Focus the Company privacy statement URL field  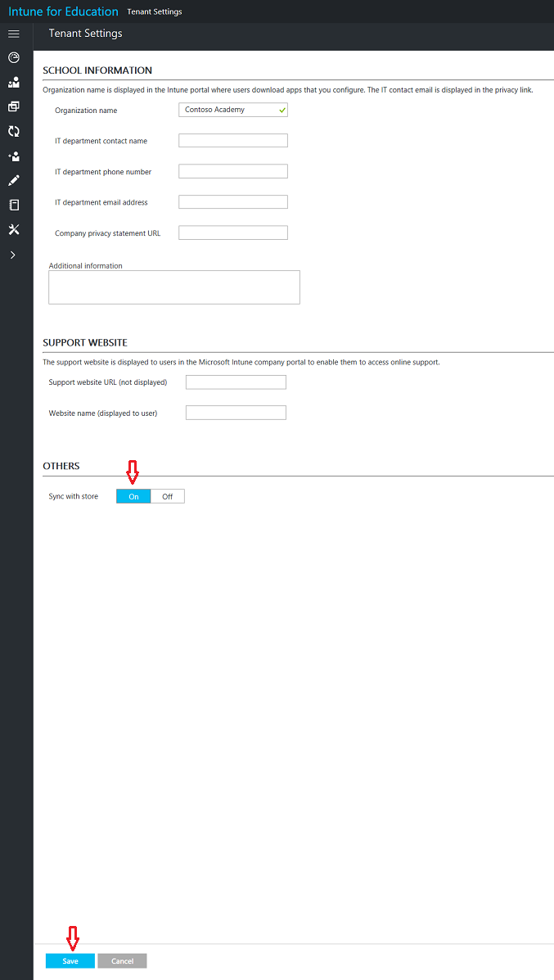[x=233, y=233]
